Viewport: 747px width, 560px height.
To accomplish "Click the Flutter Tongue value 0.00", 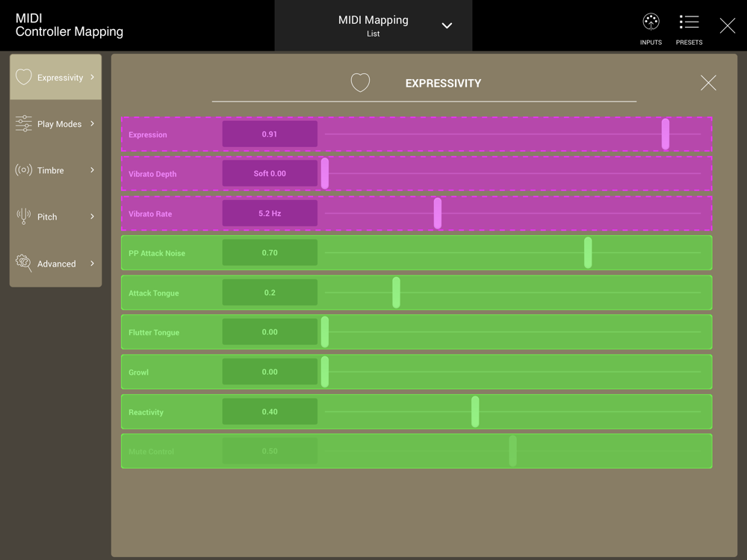I will pos(270,332).
